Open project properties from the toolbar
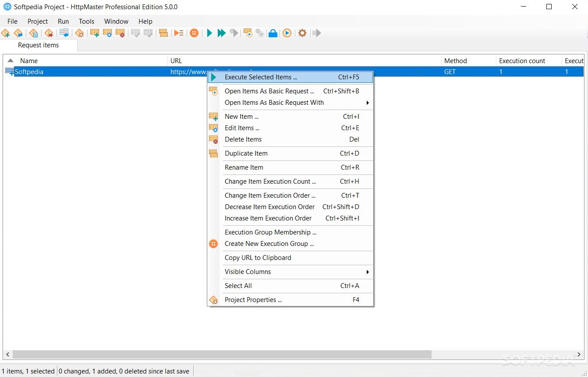Image resolution: width=588 pixels, height=377 pixels. tap(79, 33)
